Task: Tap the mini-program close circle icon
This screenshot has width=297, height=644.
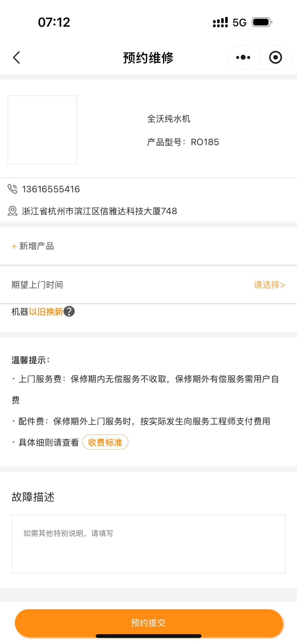Action: pyautogui.click(x=275, y=57)
